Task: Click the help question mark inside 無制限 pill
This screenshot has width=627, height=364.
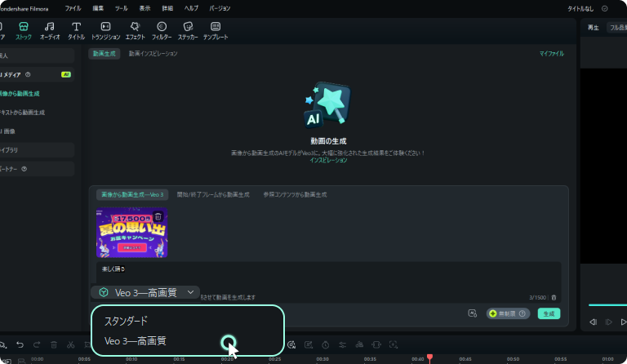Action: (x=522, y=313)
